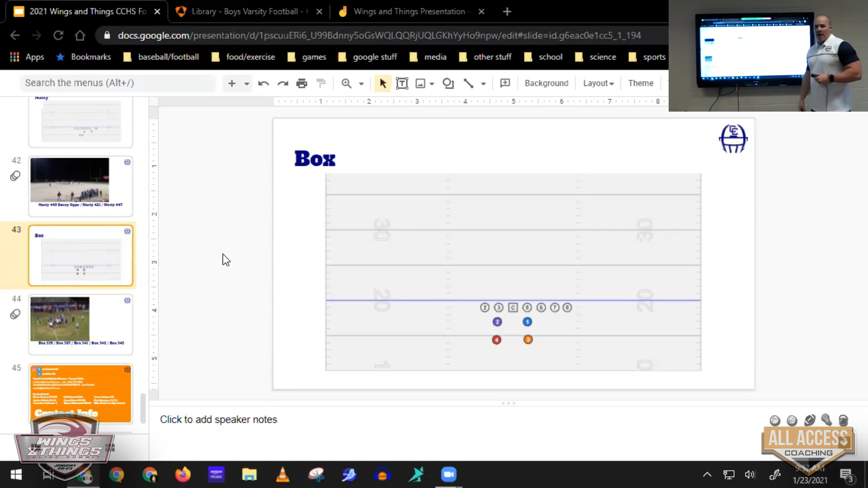
Task: Show hidden system tray icons
Action: (x=707, y=474)
